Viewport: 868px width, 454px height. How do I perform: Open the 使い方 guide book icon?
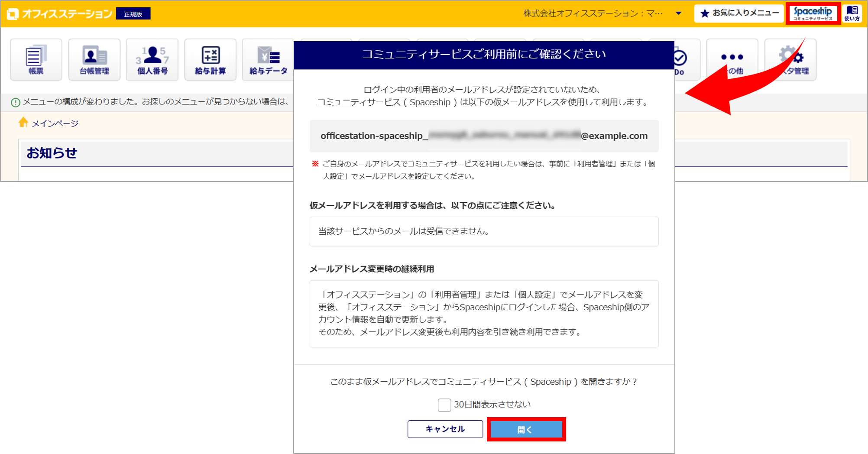(852, 13)
